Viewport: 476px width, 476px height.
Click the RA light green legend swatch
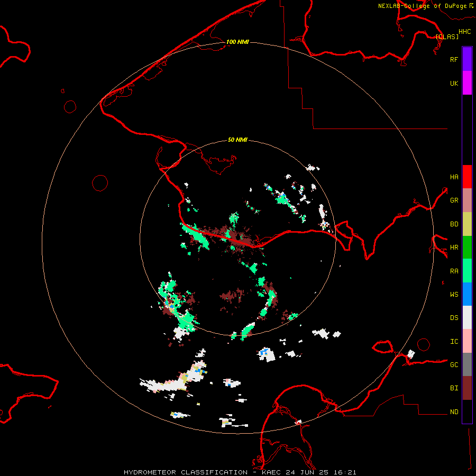pyautogui.click(x=467, y=271)
